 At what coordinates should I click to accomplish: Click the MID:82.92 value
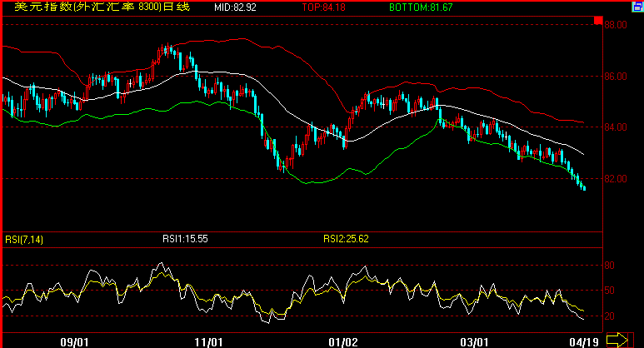click(x=235, y=7)
